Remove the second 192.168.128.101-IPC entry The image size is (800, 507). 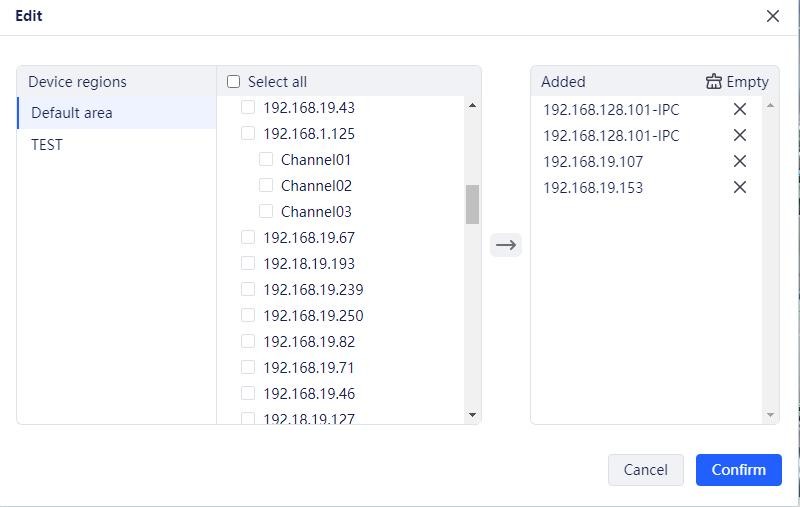coord(740,135)
